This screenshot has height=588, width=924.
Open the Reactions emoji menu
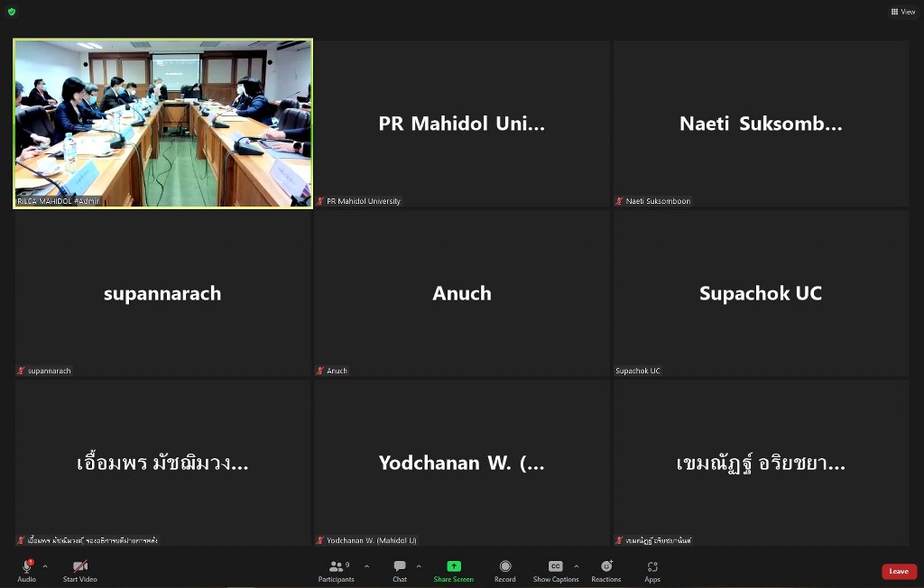pyautogui.click(x=605, y=567)
